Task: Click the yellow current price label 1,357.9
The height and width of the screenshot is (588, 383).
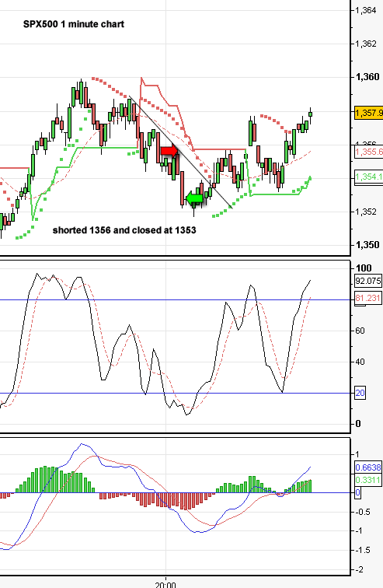Action: [368, 113]
